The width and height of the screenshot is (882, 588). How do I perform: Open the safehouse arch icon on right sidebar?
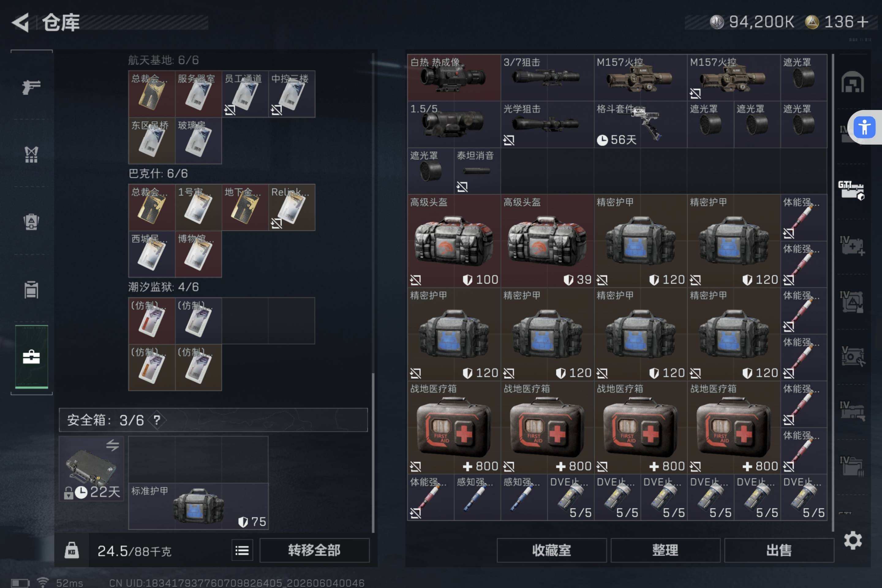coord(852,82)
